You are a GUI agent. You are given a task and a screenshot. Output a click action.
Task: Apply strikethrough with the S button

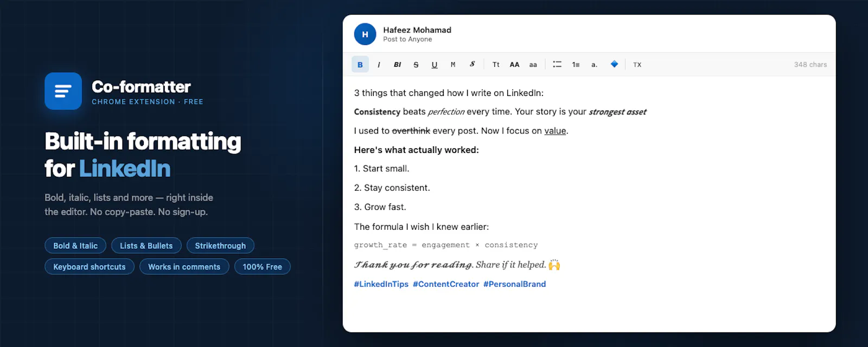pos(416,65)
